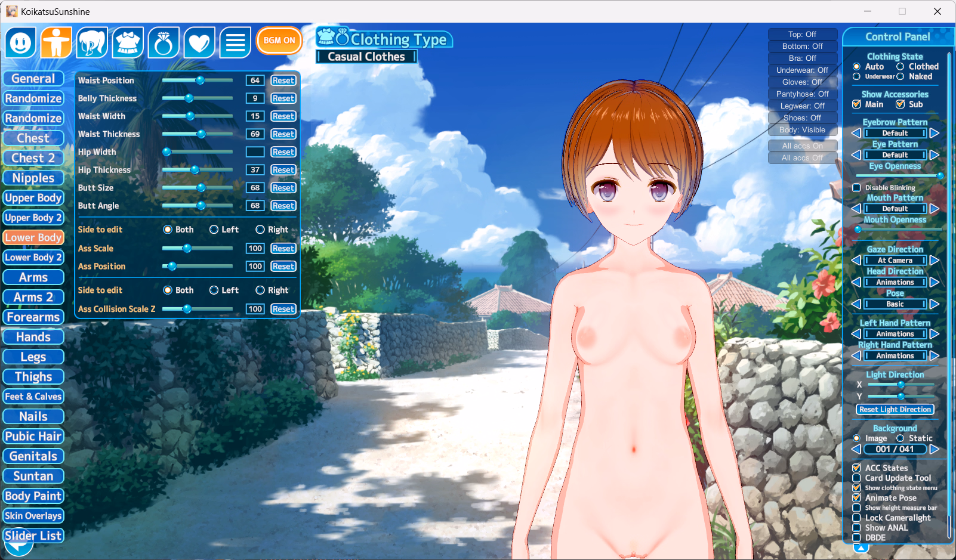
Task: Open the Accessories ring icon
Action: coord(164,43)
